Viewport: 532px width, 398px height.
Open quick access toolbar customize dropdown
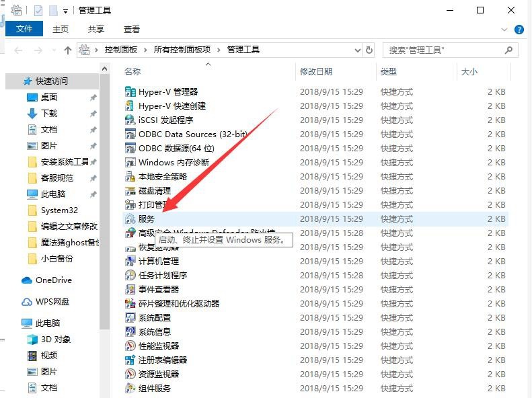(x=65, y=11)
